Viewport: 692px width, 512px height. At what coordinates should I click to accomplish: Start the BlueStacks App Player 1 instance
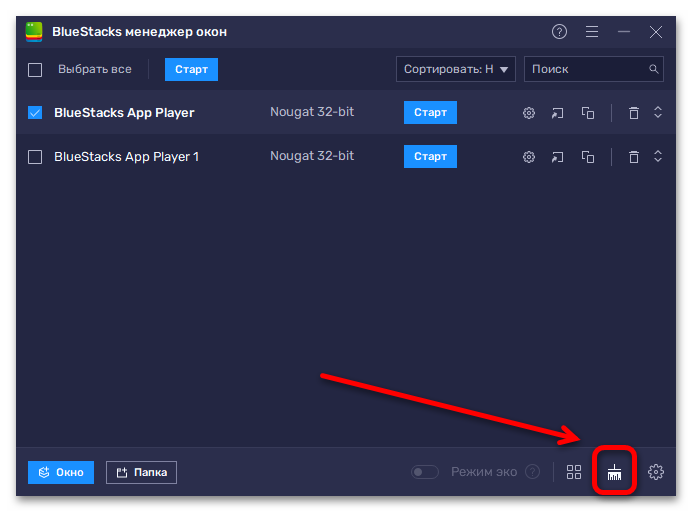[430, 156]
